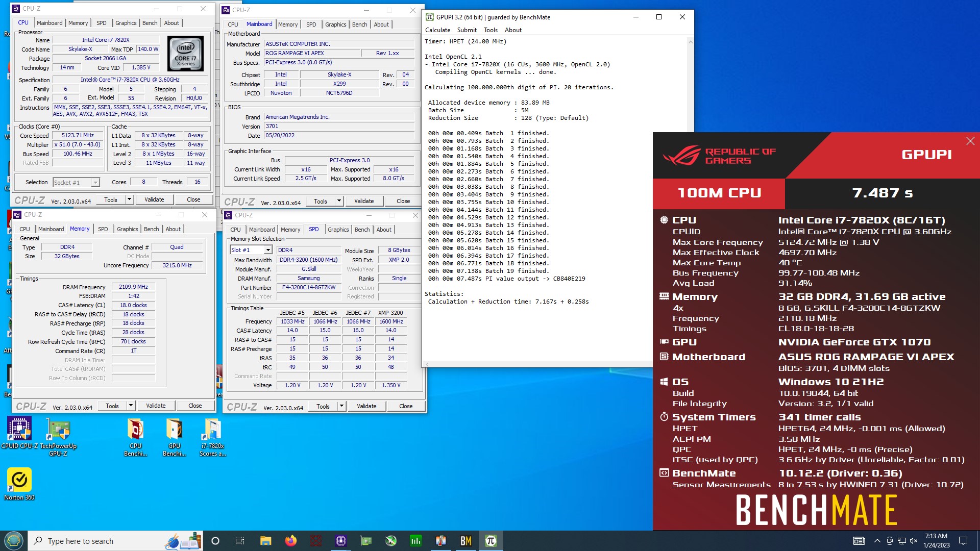Open Graphics tab in Mainboard CPU-Z window
This screenshot has width=980, height=551.
(x=336, y=24)
